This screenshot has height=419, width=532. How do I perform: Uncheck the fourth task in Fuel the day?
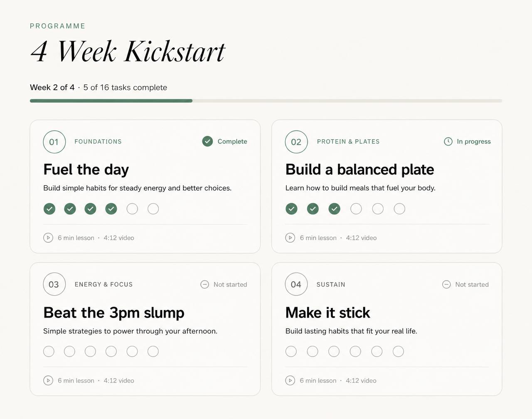point(111,209)
